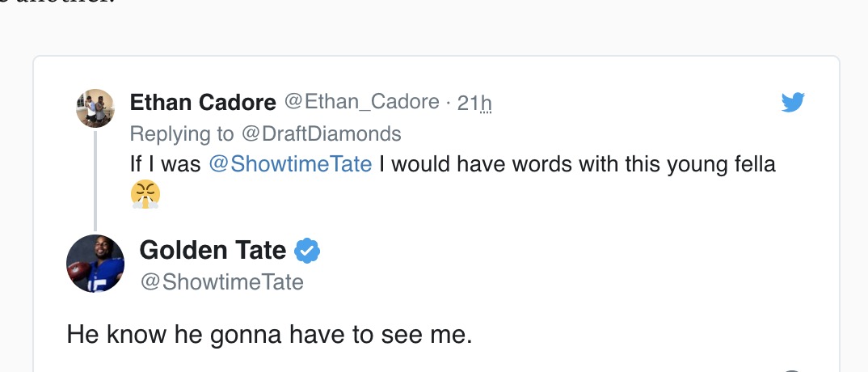Image resolution: width=868 pixels, height=372 pixels.
Task: Open the gray @ShowtimeTate handle below Golden Tate
Action: [221, 282]
